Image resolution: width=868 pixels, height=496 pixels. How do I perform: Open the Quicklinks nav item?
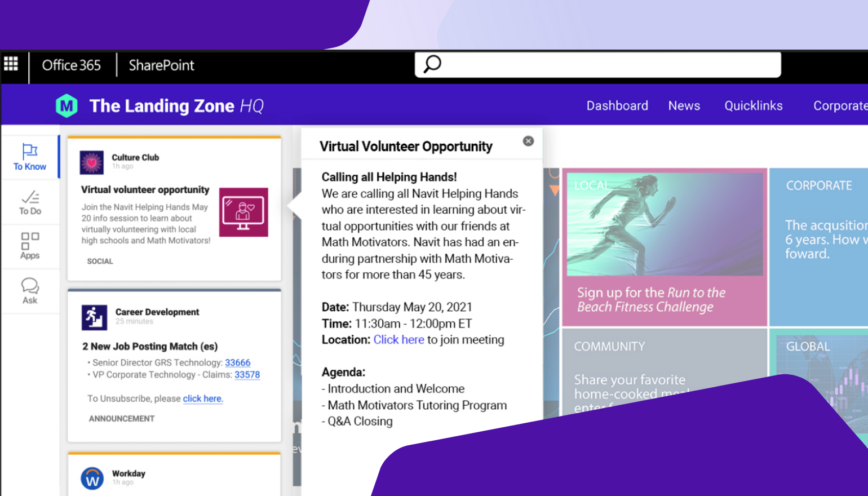754,106
